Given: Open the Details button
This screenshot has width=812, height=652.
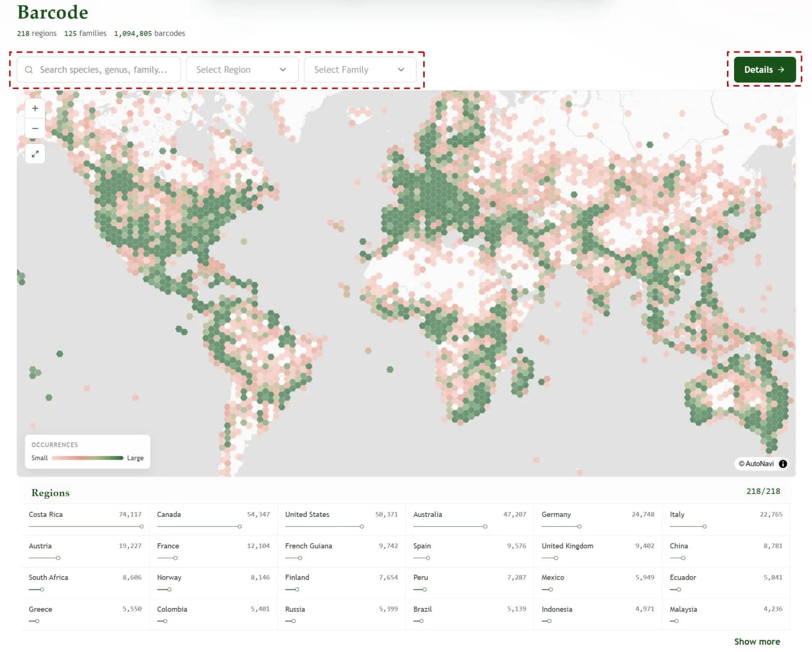Looking at the screenshot, I should tap(765, 70).
